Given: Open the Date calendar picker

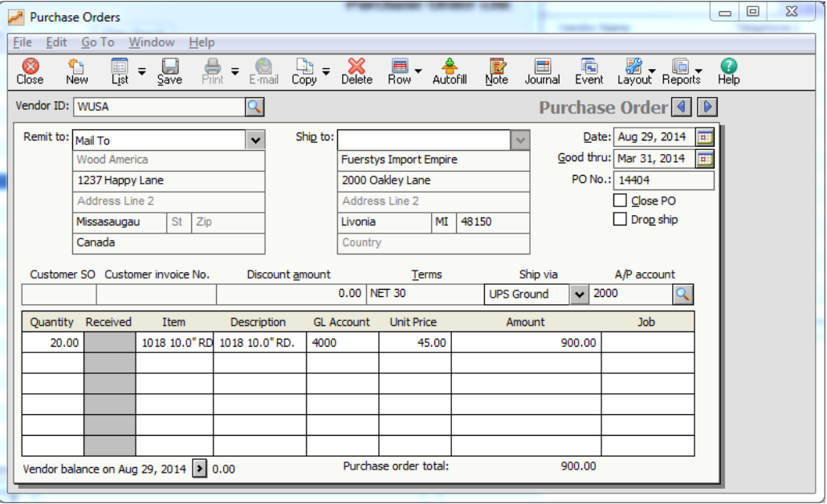Looking at the screenshot, I should tap(704, 137).
